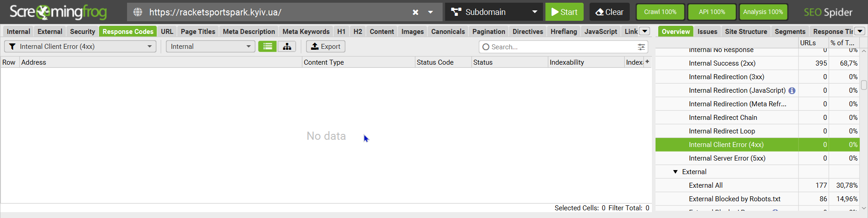Select the list view icon
Viewport: 868px width, 218px height.
point(268,47)
